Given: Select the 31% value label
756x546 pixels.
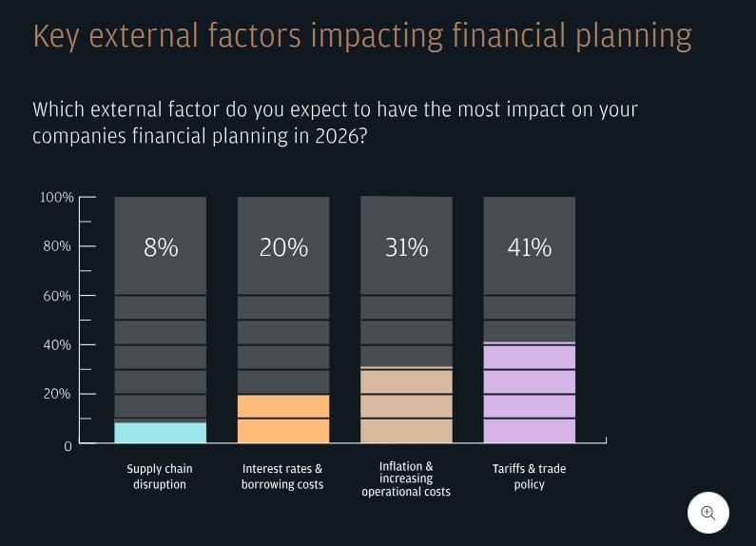Looking at the screenshot, I should pos(406,247).
